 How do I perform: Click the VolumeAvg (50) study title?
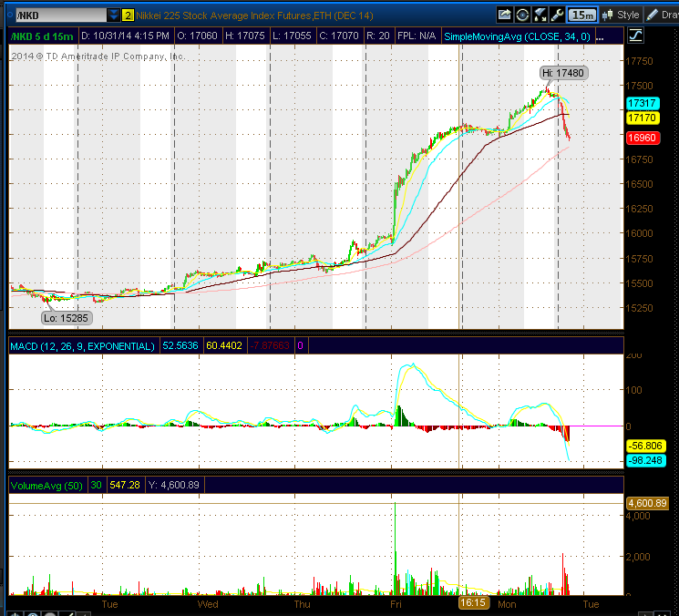[x=46, y=486]
